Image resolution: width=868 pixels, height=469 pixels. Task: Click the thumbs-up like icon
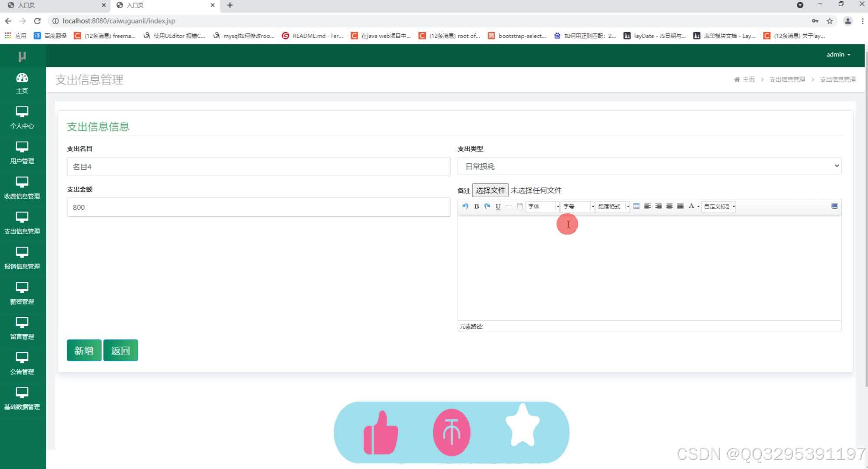click(381, 433)
